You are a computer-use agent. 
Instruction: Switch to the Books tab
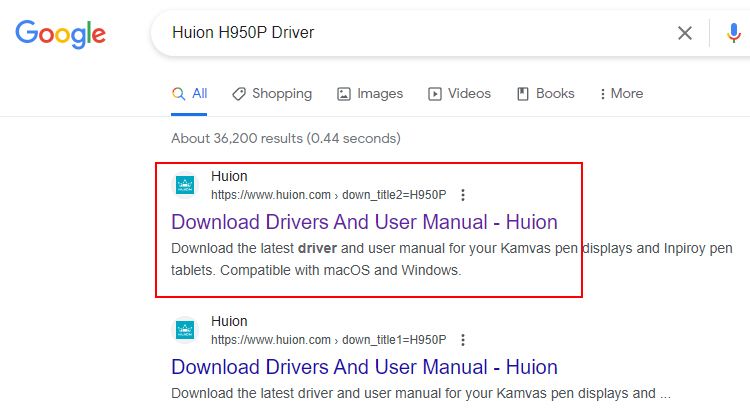(x=545, y=94)
